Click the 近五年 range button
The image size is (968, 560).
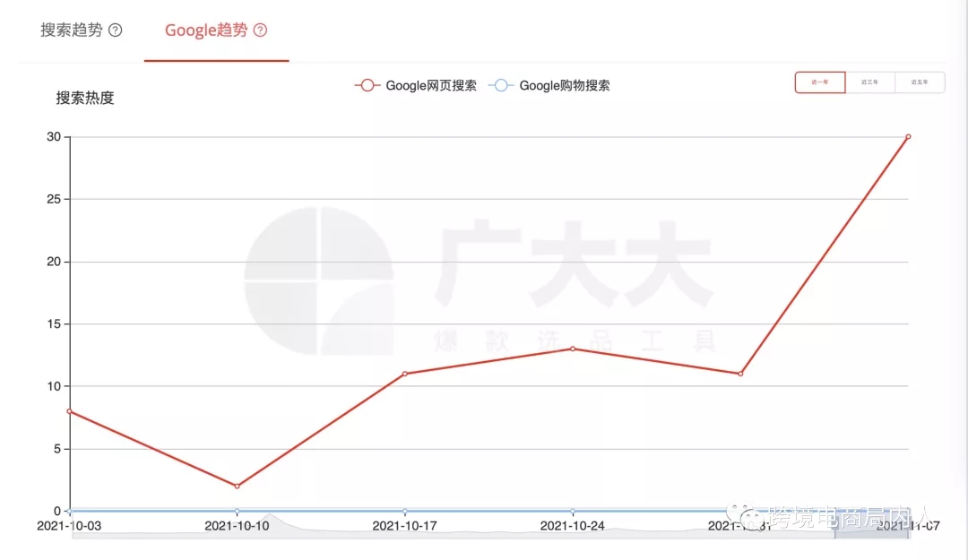pos(920,82)
